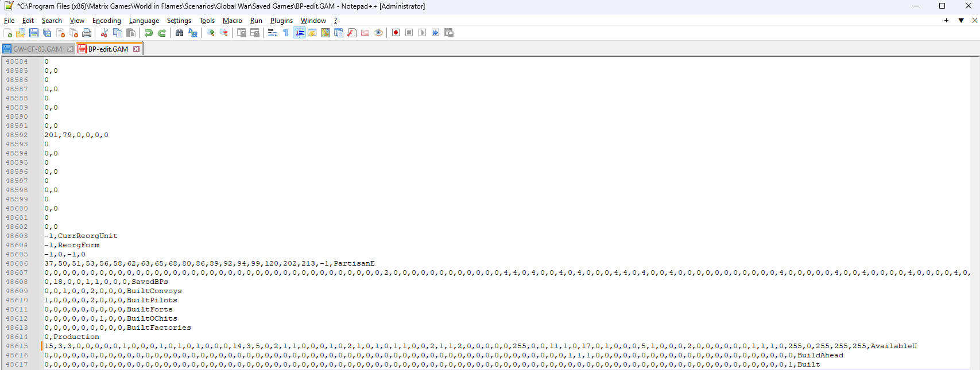Toggle show all characters pilcrow icon
Image resolution: width=980 pixels, height=370 pixels.
click(286, 33)
